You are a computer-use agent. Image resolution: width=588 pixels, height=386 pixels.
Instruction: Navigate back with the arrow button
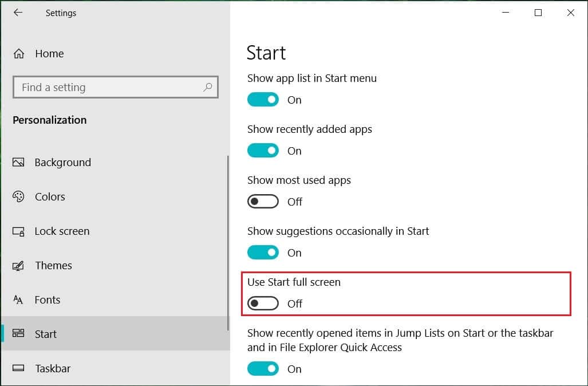point(17,12)
